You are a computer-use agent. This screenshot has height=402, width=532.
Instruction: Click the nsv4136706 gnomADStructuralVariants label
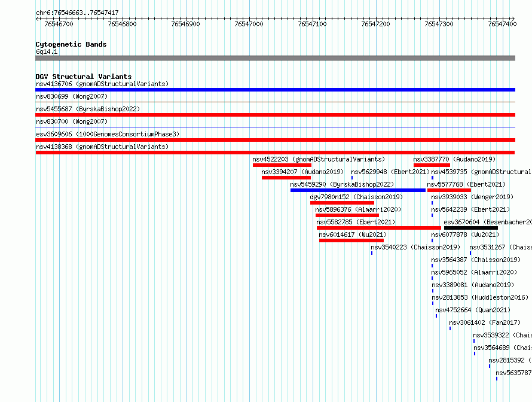tap(102, 84)
